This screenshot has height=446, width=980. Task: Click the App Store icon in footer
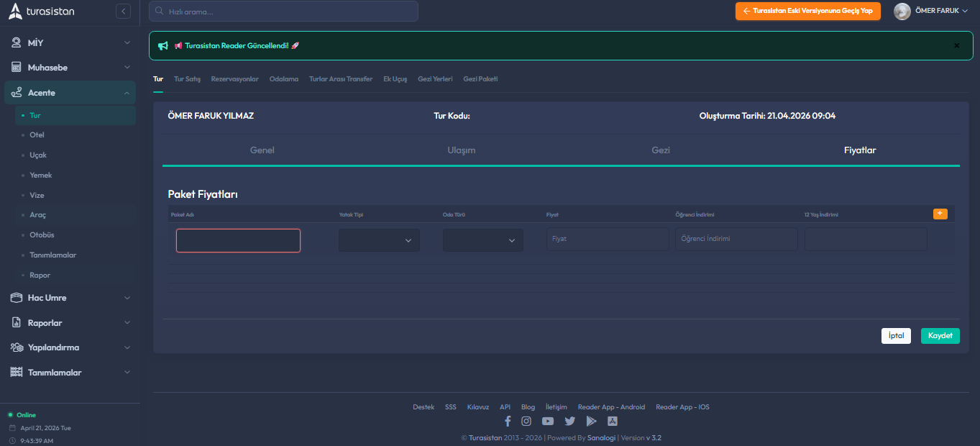pyautogui.click(x=613, y=421)
